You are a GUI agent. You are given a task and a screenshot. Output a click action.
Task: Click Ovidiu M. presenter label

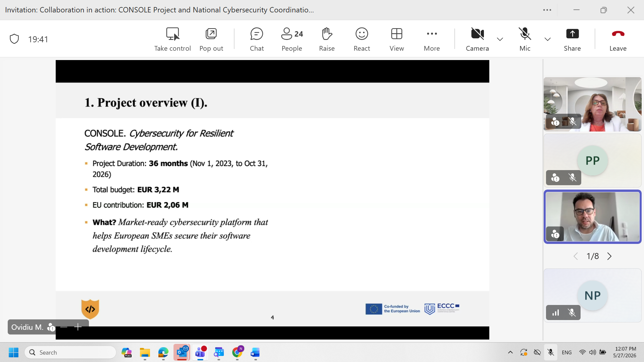(x=27, y=327)
